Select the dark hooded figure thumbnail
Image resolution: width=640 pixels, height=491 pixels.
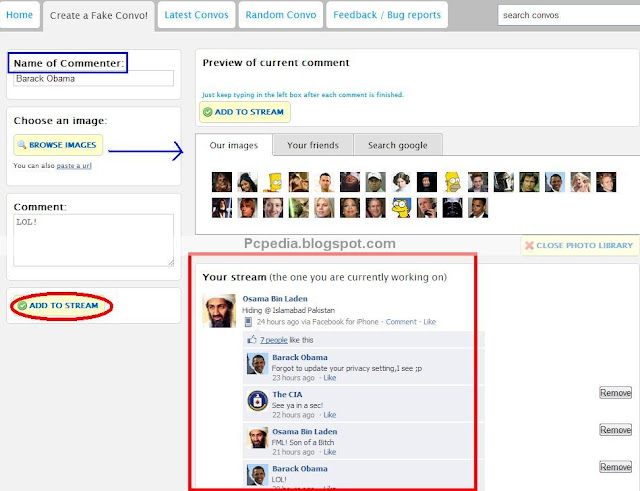427,182
